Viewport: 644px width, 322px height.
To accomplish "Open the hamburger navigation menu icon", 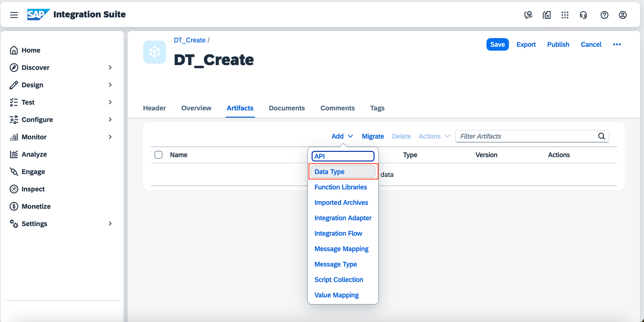I will coord(14,15).
